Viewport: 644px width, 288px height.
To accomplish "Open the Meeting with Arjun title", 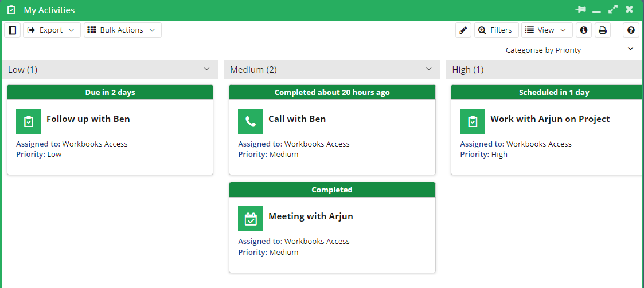I will pyautogui.click(x=310, y=216).
